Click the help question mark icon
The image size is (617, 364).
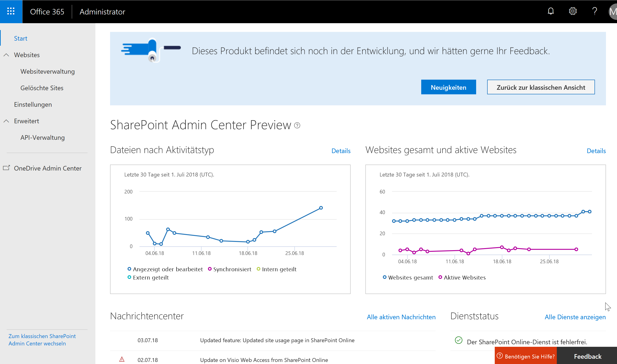[x=594, y=11]
